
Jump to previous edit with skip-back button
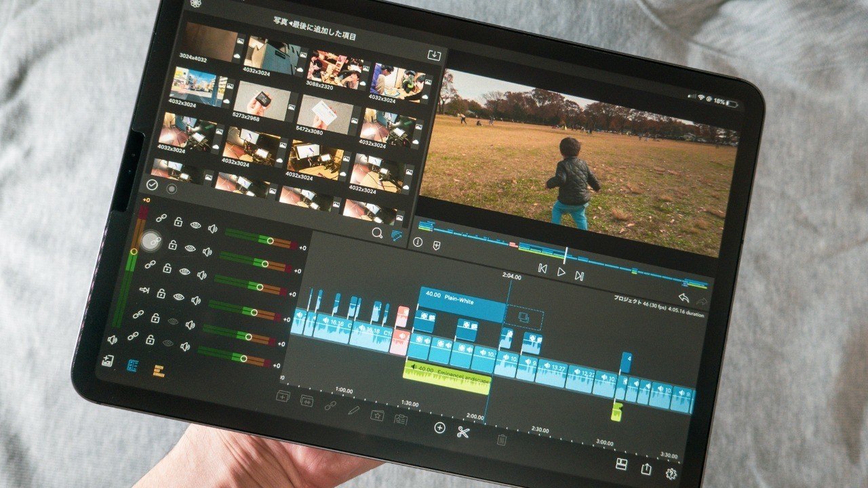(x=542, y=268)
